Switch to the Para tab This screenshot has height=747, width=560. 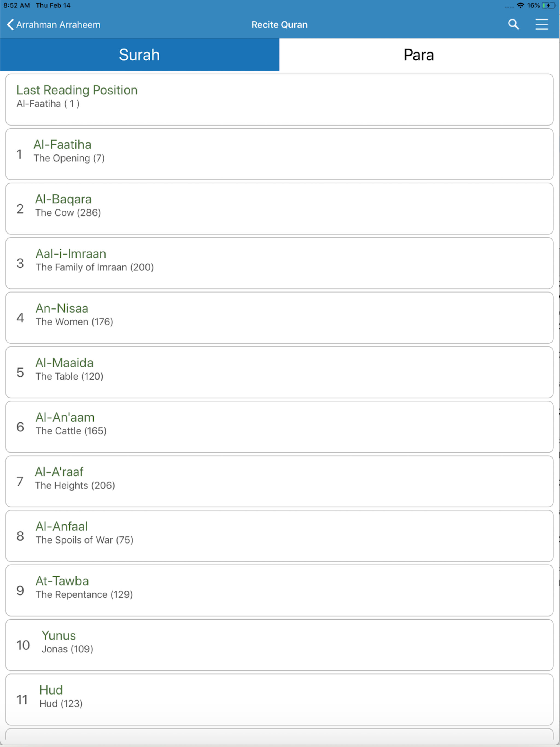(x=419, y=54)
